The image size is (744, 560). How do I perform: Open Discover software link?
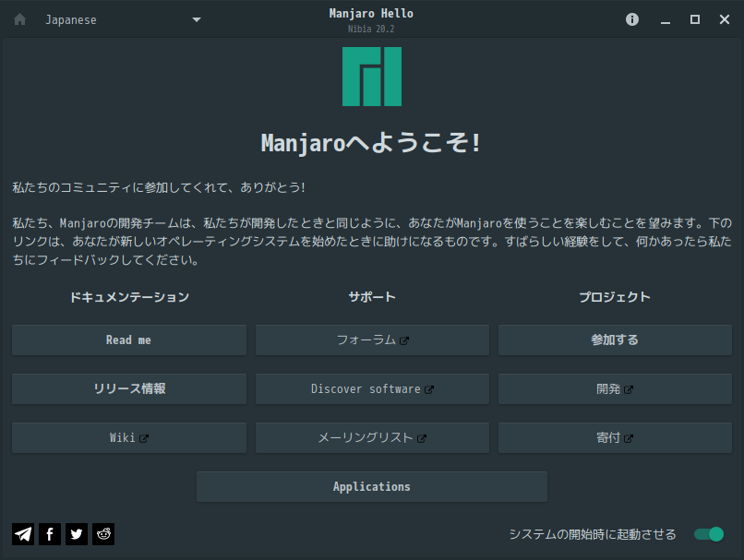click(x=372, y=388)
